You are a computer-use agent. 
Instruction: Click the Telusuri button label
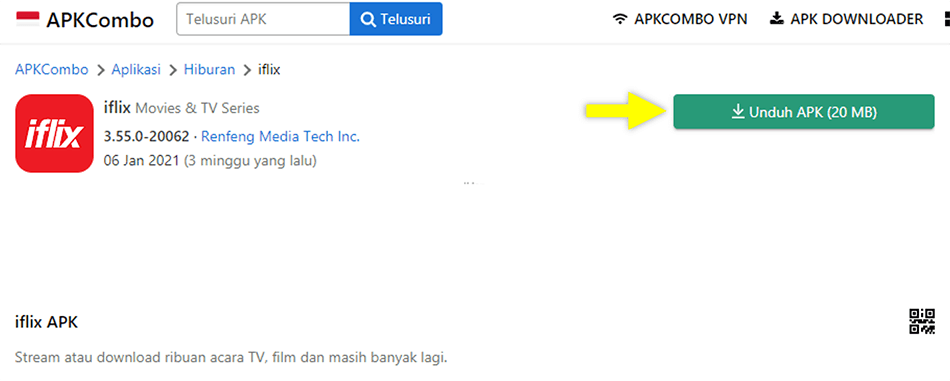click(x=405, y=19)
